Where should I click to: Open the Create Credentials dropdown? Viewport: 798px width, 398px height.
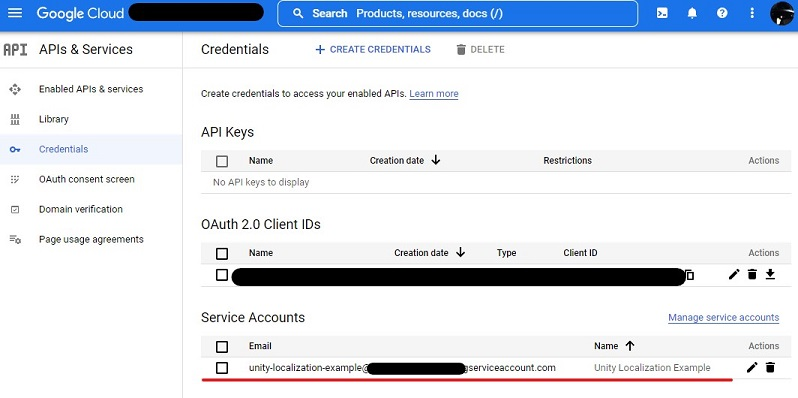click(373, 49)
